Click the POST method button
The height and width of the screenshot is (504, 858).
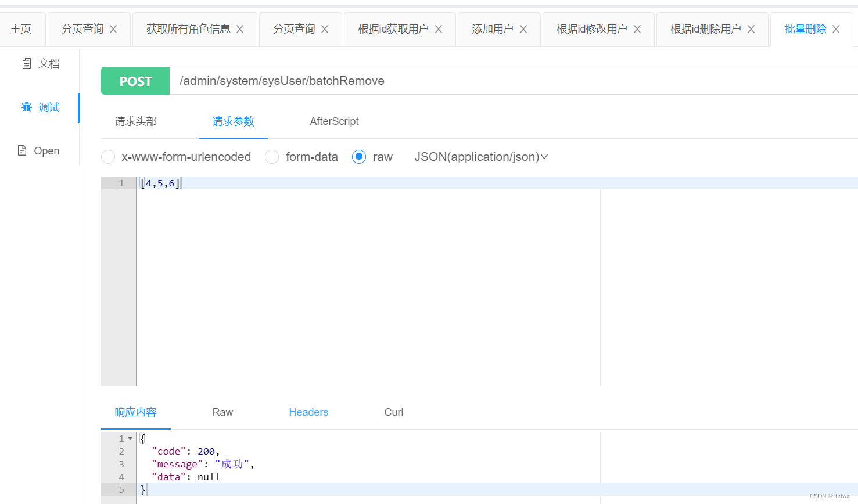pyautogui.click(x=135, y=81)
